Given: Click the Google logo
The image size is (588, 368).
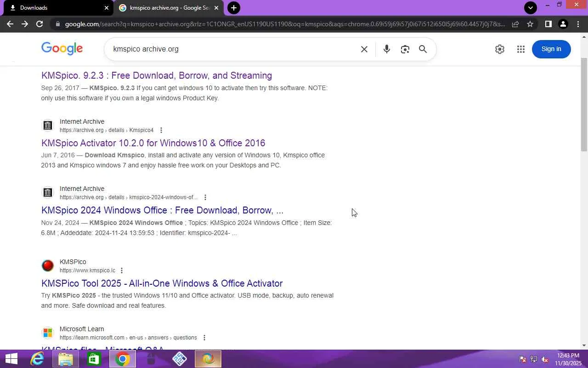Looking at the screenshot, I should click(62, 48).
